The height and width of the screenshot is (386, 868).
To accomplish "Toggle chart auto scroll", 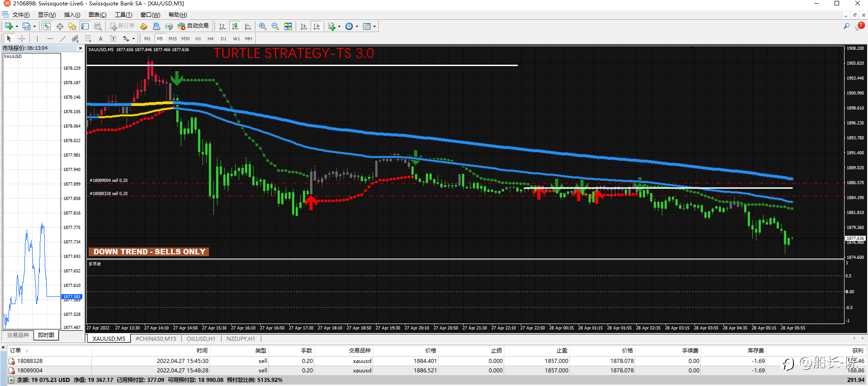I will click(304, 26).
